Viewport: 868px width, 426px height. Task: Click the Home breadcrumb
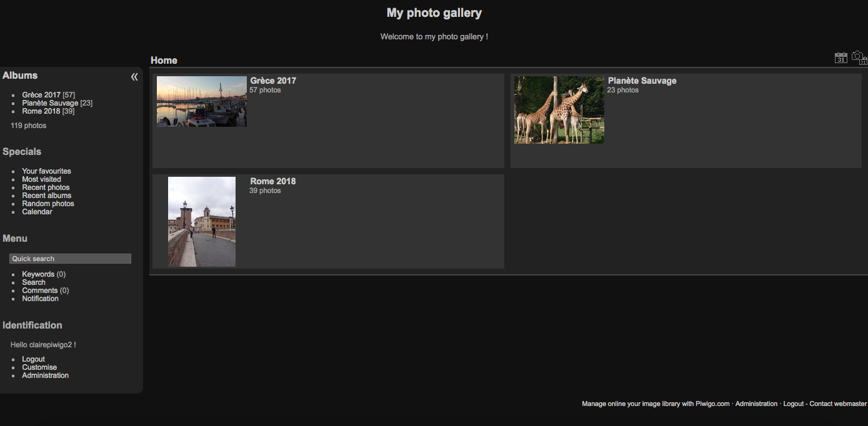[x=164, y=60]
